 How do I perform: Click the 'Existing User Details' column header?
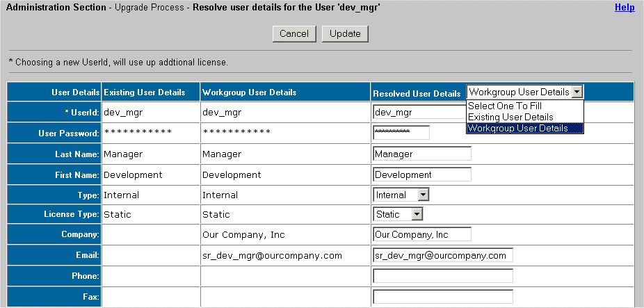(x=145, y=92)
